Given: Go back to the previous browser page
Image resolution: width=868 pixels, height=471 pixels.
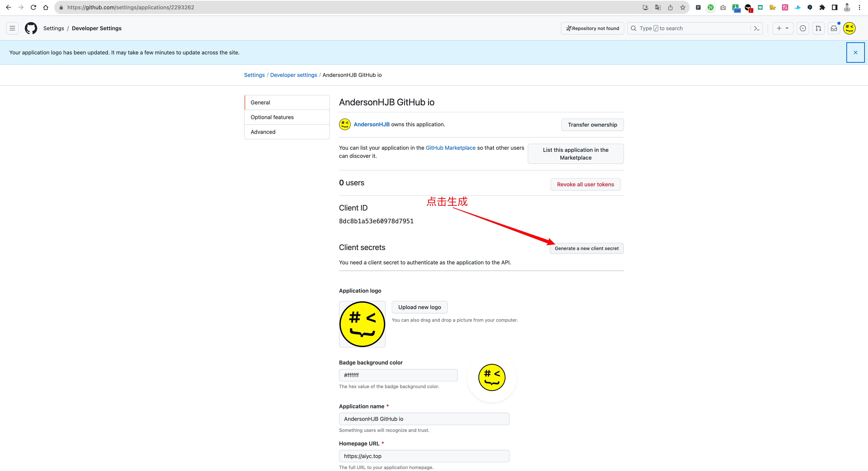Looking at the screenshot, I should (8, 7).
